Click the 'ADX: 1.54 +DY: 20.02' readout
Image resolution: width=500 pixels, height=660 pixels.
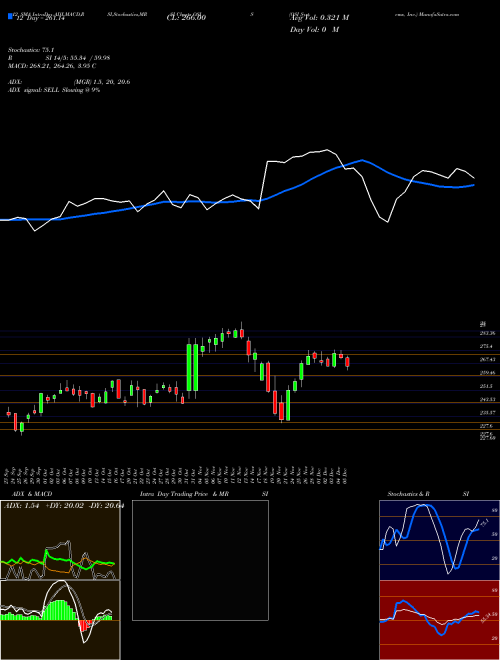[44, 505]
